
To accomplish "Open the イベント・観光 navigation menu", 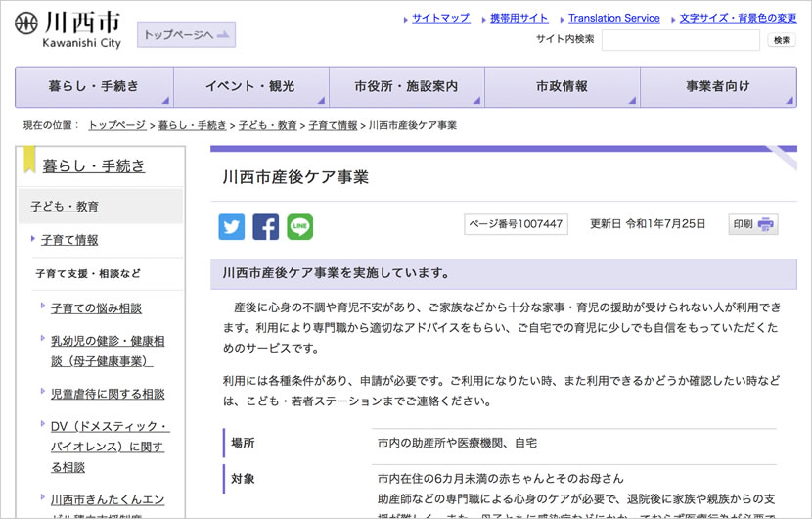I will pos(251,86).
